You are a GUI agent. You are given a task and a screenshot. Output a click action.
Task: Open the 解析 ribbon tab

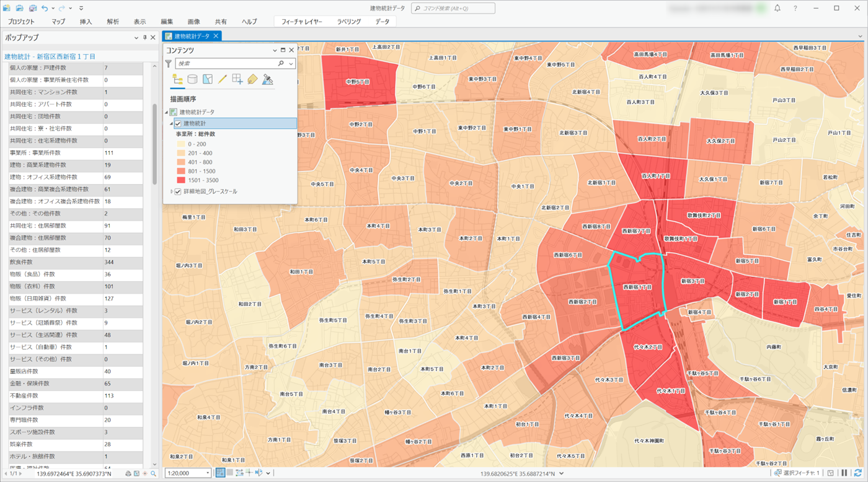[x=113, y=22]
